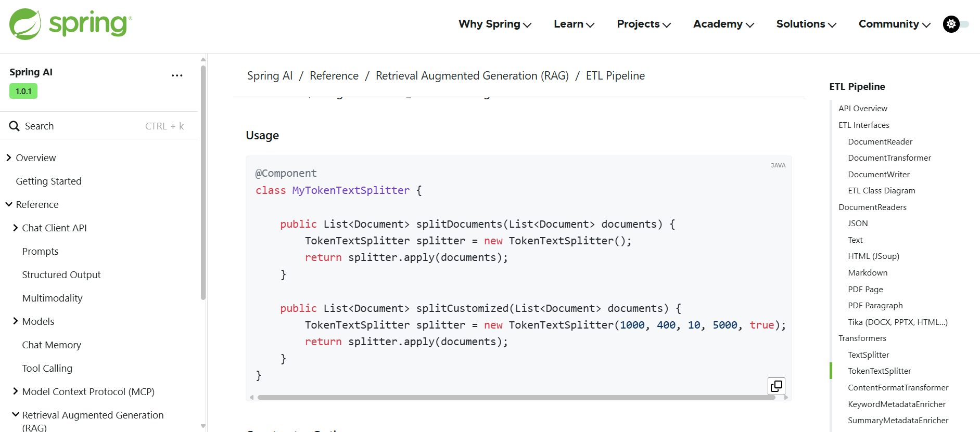
Task: Click the code block horizontal scrollbar
Action: pos(516,397)
